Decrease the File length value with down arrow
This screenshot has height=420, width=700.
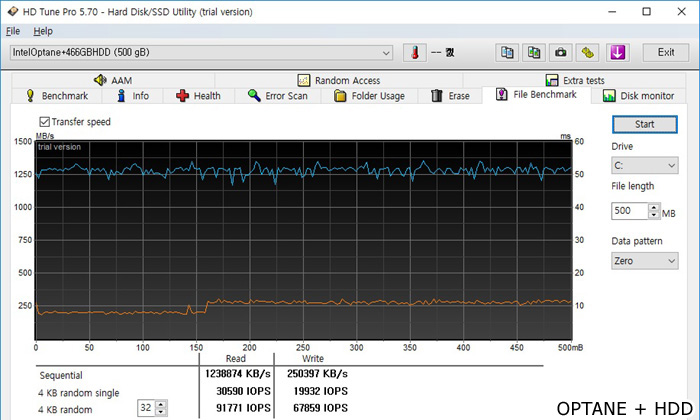(x=654, y=215)
